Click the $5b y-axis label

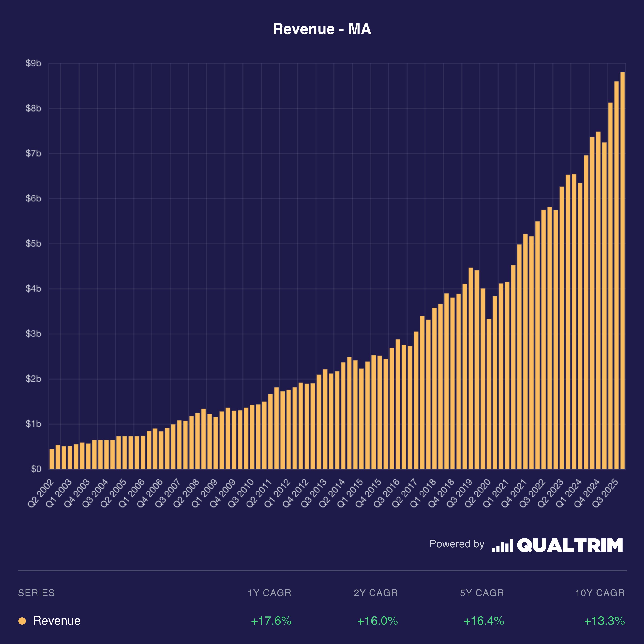click(x=33, y=244)
